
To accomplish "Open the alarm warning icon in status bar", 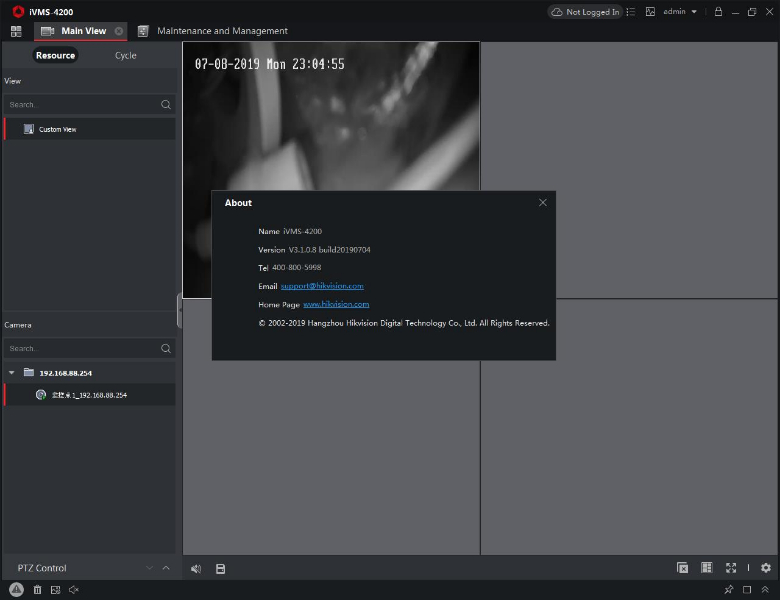I will 16,590.
